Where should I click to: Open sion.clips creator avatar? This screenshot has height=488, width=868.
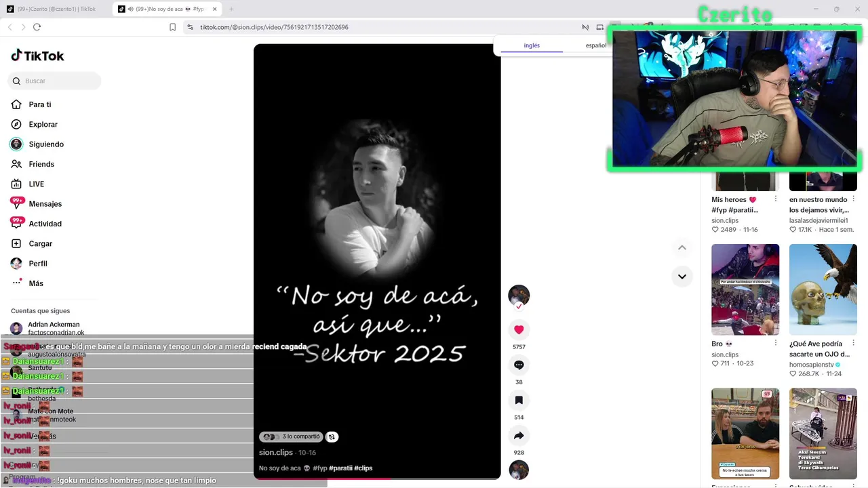[x=519, y=296]
